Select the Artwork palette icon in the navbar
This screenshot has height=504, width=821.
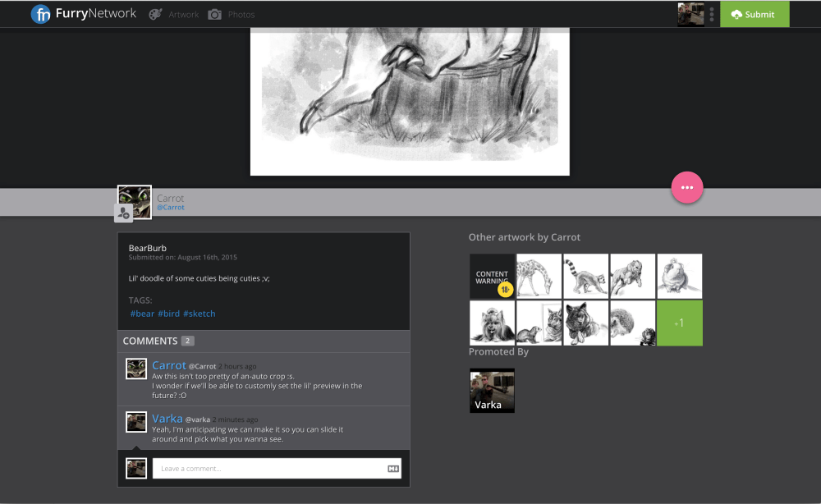coord(155,14)
